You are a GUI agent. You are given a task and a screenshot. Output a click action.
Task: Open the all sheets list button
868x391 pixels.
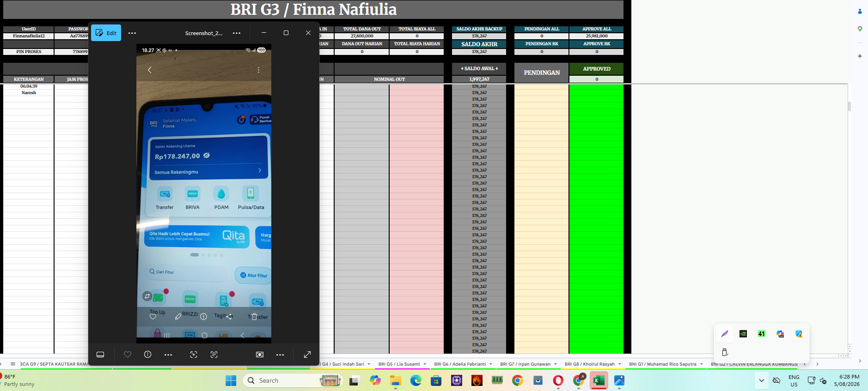tap(13, 364)
